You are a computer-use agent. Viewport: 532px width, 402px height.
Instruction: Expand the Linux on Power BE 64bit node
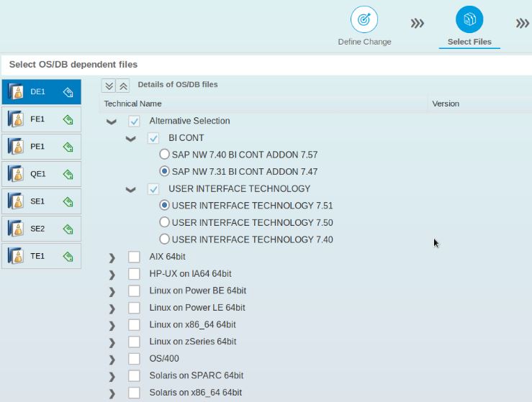(x=112, y=292)
